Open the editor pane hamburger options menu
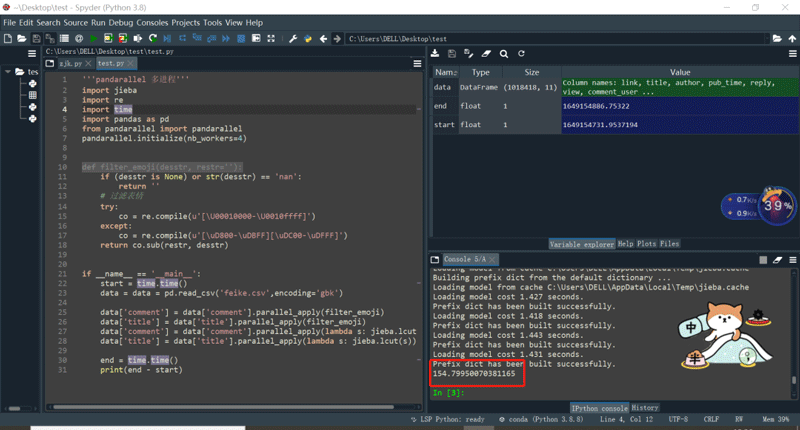Viewport: 800px width, 430px height. point(418,63)
